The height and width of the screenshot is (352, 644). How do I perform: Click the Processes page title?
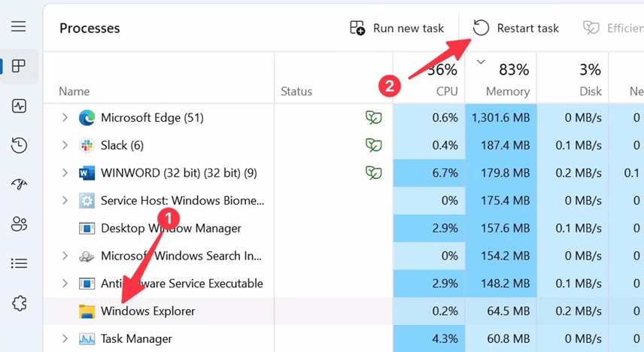point(90,29)
